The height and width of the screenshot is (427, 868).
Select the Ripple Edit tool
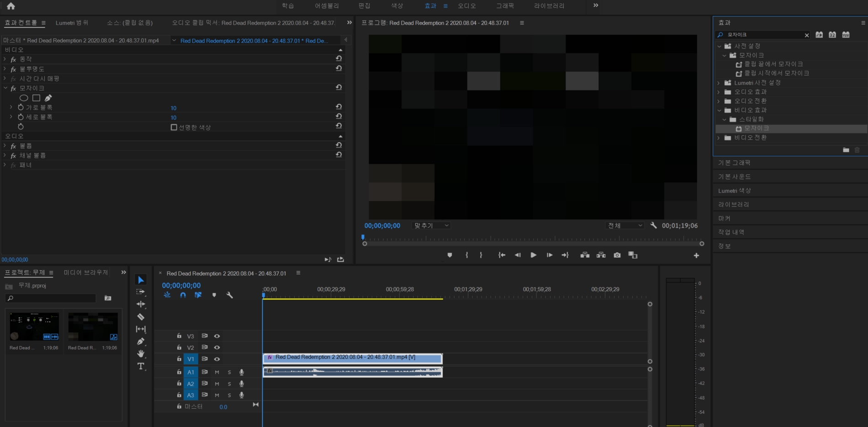click(141, 304)
